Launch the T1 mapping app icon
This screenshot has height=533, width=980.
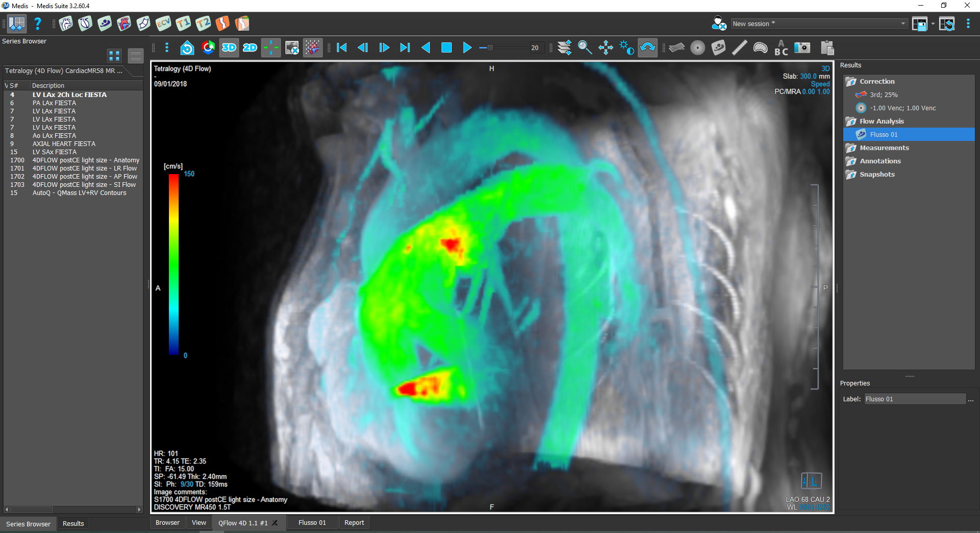(183, 23)
